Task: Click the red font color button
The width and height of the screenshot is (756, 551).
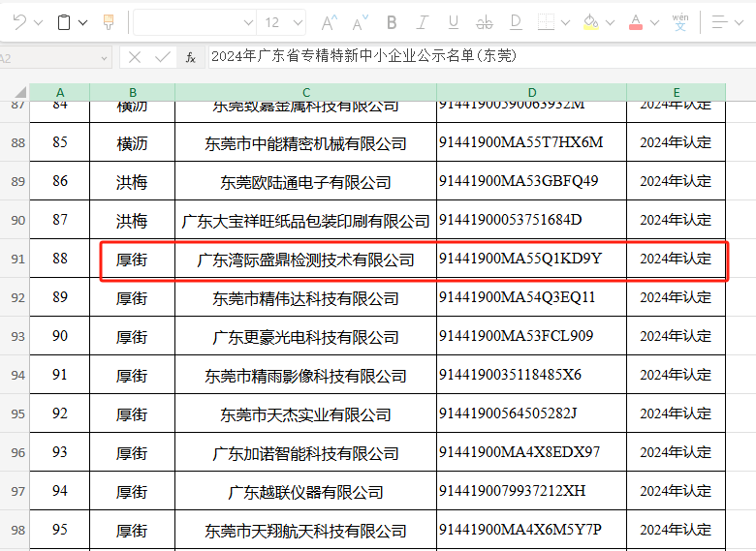Action: pos(635,22)
